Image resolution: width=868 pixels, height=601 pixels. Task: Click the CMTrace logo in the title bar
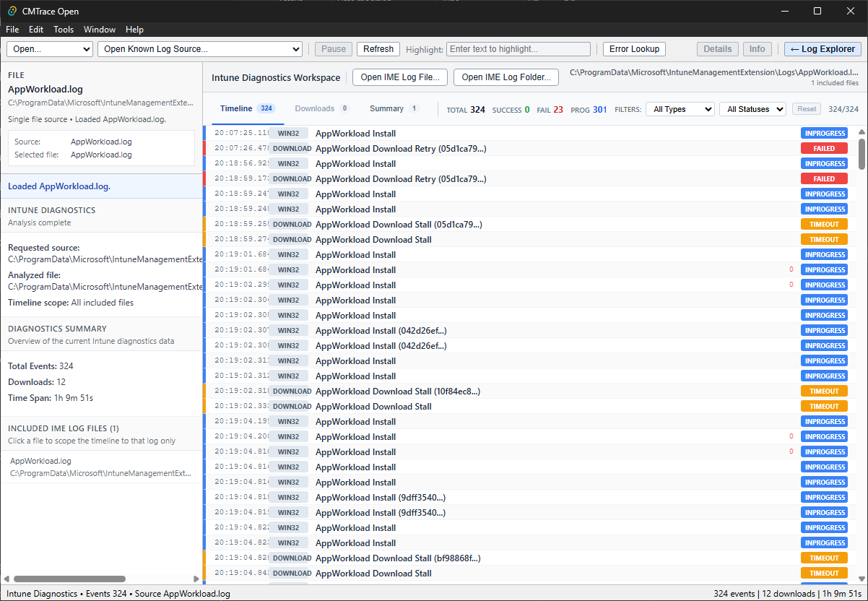(12, 11)
